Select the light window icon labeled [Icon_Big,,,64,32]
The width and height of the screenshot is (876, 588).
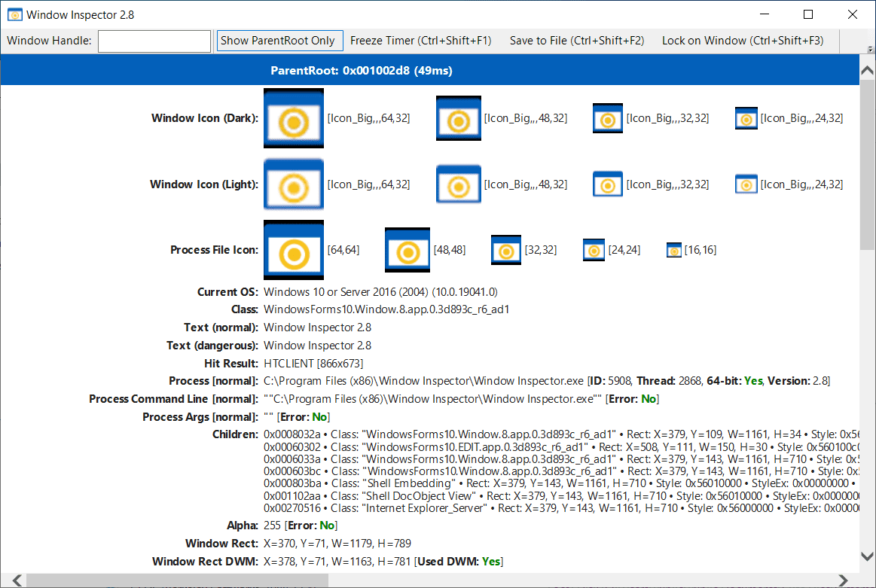[294, 184]
